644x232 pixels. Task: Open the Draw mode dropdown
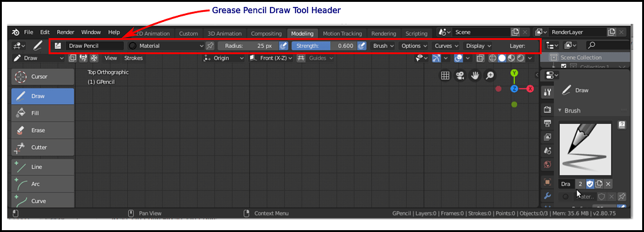[38, 58]
